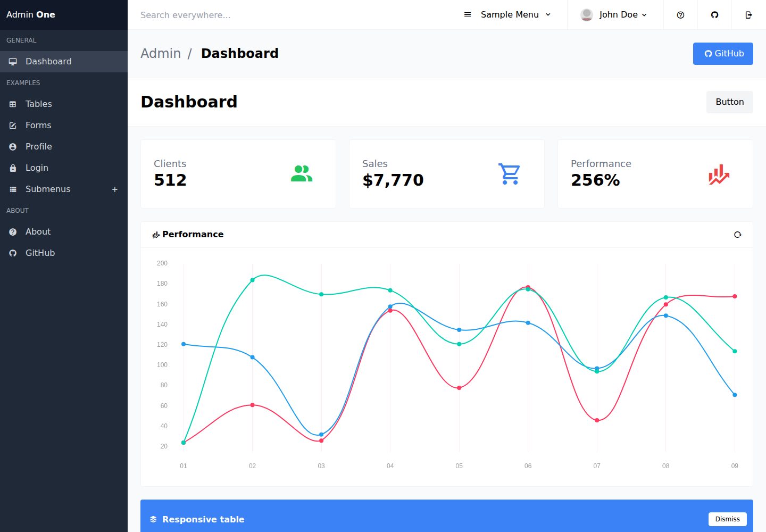Go to Tables in the sidebar
The image size is (766, 532).
click(64, 104)
